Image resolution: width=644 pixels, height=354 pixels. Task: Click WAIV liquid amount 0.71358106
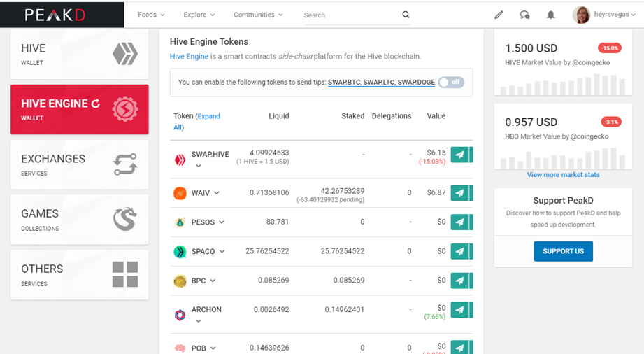pos(269,193)
